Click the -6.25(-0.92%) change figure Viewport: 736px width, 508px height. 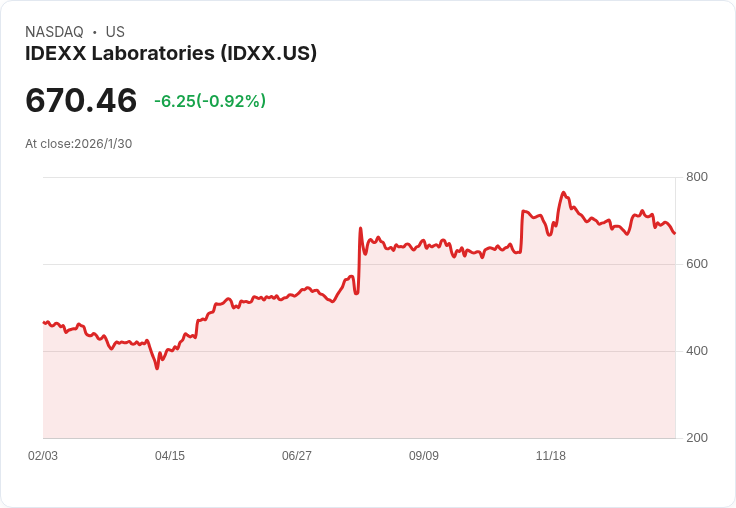[x=210, y=101]
